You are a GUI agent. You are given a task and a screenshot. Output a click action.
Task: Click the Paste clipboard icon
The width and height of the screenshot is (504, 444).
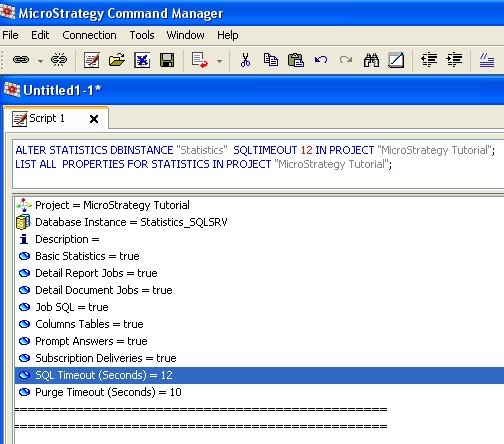coord(296,60)
